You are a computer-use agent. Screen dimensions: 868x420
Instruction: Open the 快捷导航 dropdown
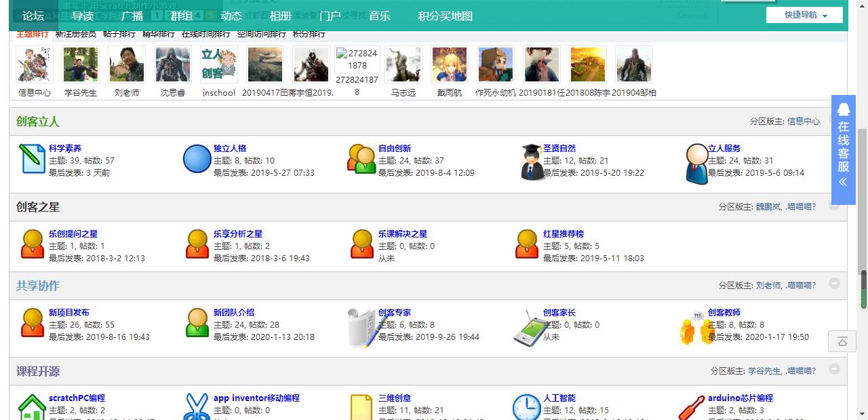click(805, 15)
